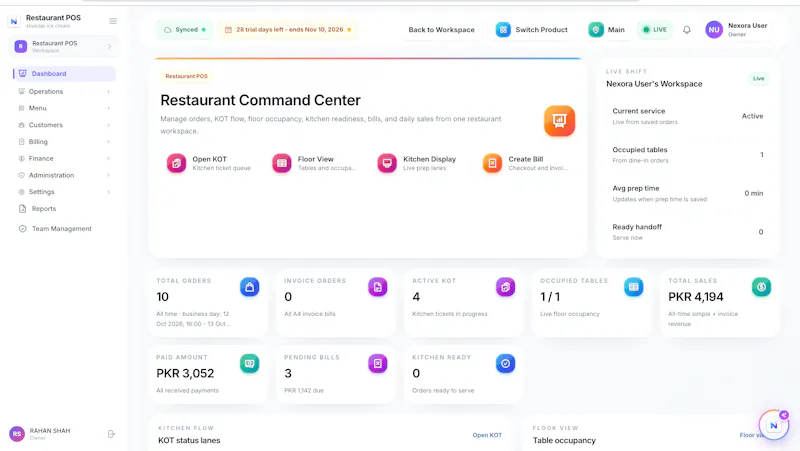Expand the Billing sidebar section

tap(64, 142)
